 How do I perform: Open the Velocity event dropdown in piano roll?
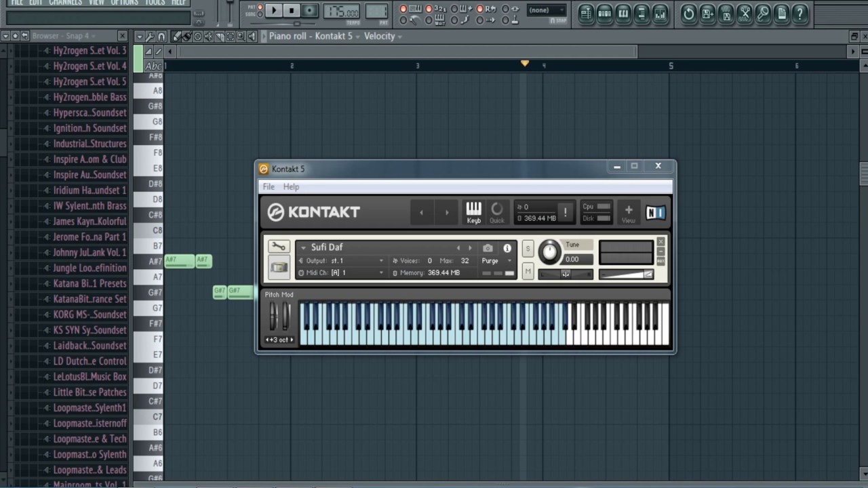[383, 37]
